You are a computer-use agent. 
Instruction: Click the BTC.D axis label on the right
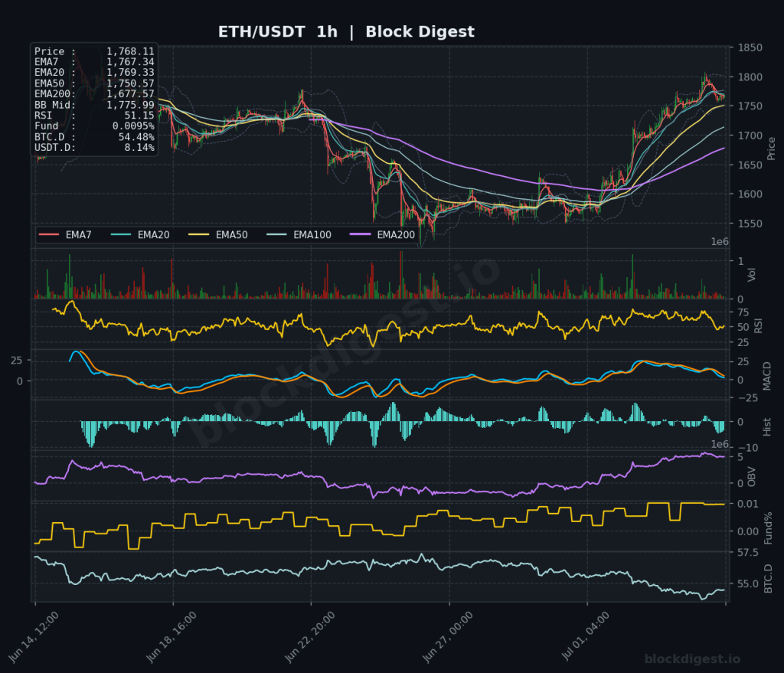pyautogui.click(x=768, y=579)
